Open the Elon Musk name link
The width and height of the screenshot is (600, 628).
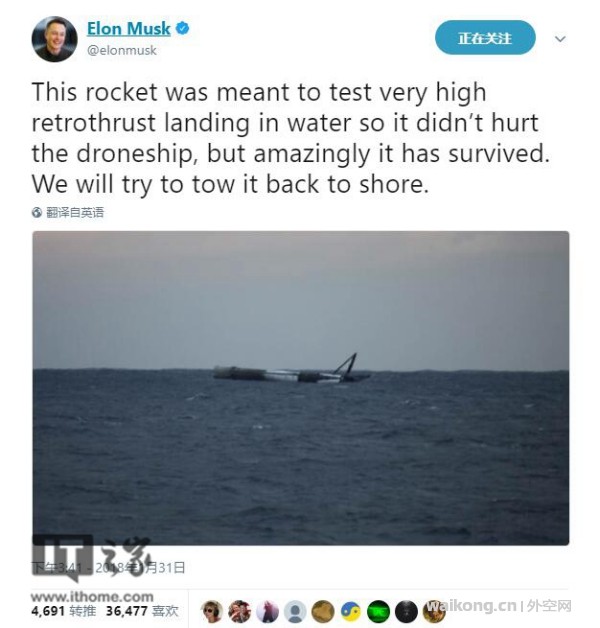[129, 29]
